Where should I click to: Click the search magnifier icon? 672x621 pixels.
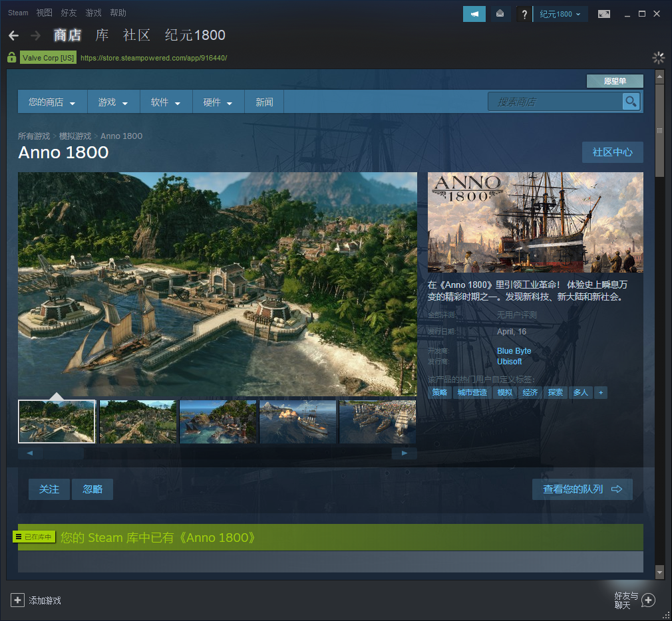pos(630,102)
